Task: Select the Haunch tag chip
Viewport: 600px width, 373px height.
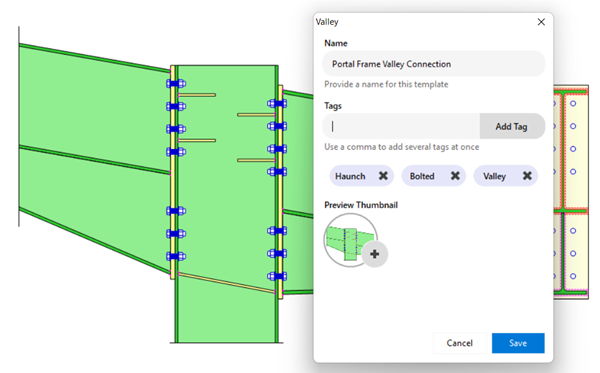Action: [361, 176]
